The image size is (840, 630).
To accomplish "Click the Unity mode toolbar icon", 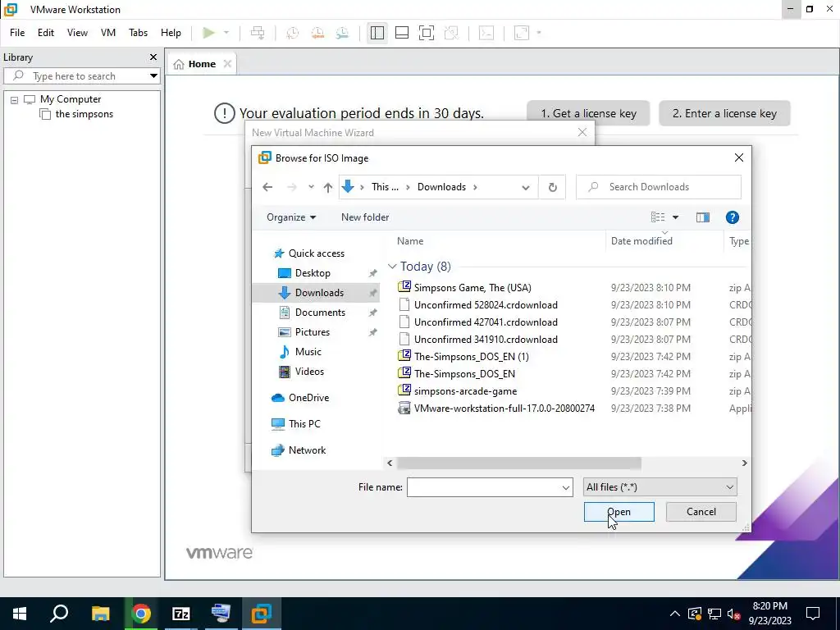I will (x=452, y=33).
